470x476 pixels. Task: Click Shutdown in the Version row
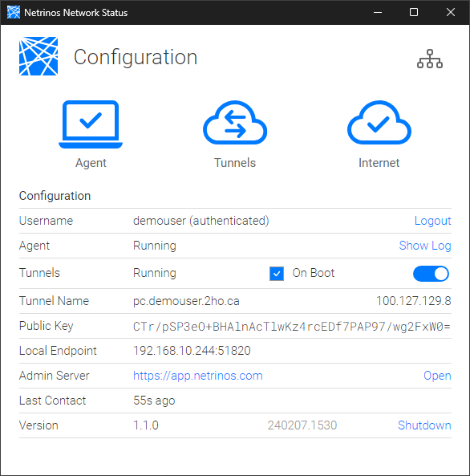pyautogui.click(x=424, y=425)
